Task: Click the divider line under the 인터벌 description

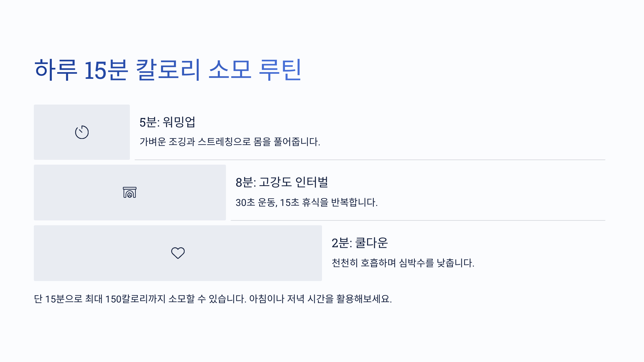Action: (x=418, y=220)
